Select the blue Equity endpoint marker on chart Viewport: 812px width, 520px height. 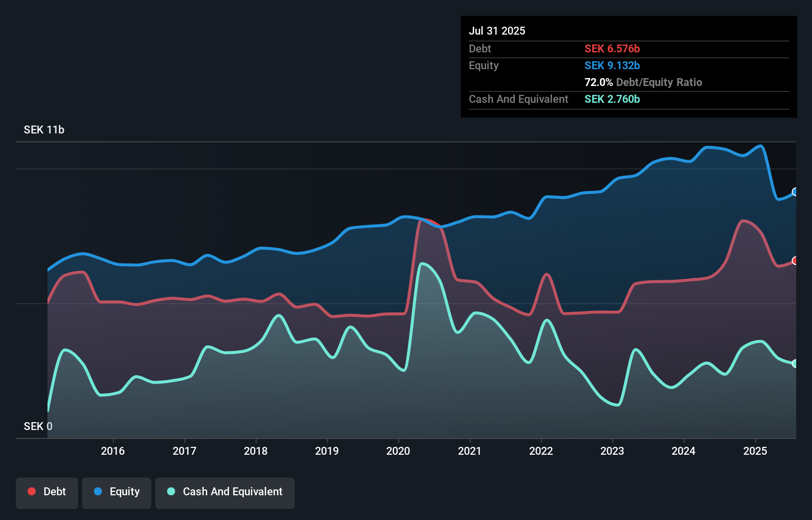pyautogui.click(x=795, y=192)
